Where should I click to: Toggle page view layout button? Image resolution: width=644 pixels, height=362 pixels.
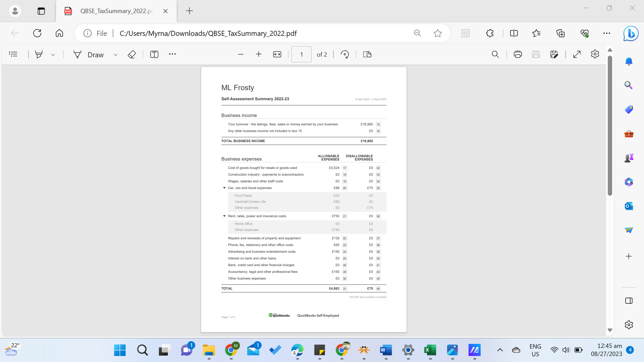point(367,54)
